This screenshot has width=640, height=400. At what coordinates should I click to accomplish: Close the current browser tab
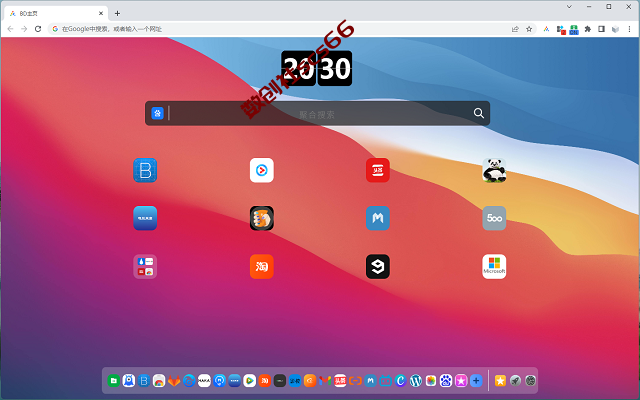[101, 13]
